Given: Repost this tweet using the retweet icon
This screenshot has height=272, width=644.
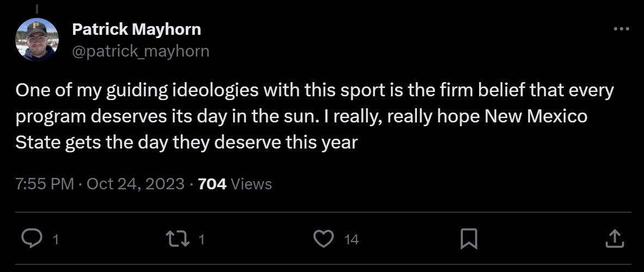Looking at the screenshot, I should coord(177,238).
